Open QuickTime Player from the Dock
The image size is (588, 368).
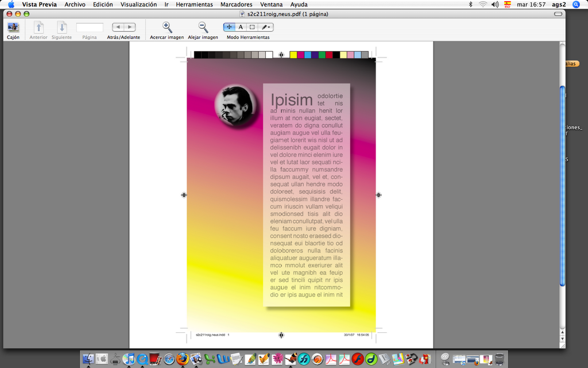142,359
